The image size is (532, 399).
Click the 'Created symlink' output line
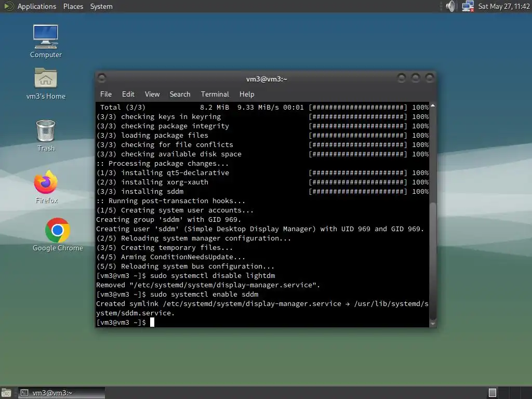point(262,309)
